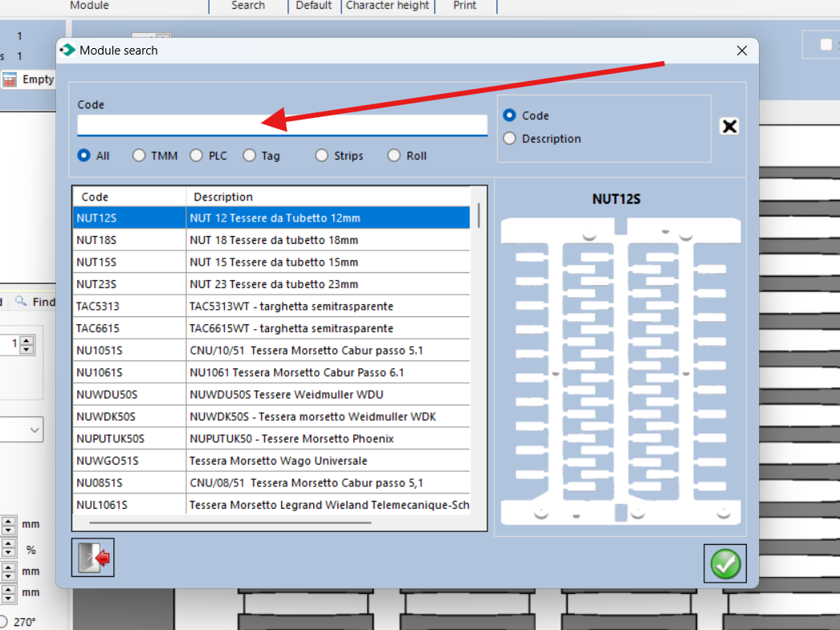The image size is (840, 630).
Task: Sort list by the Code column header
Action: 128,197
